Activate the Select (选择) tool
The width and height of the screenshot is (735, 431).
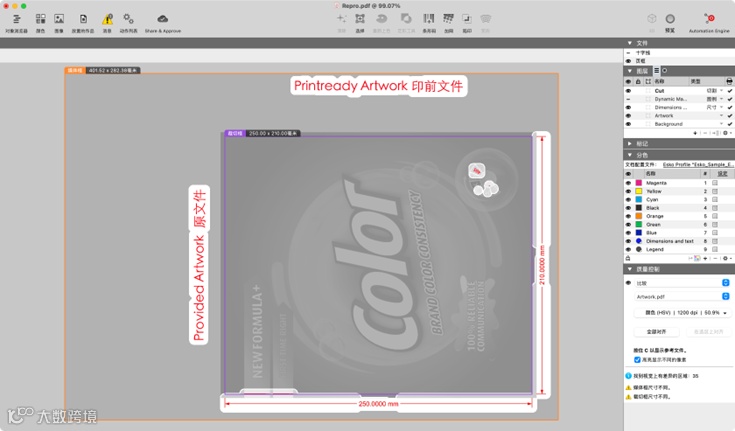tap(360, 19)
